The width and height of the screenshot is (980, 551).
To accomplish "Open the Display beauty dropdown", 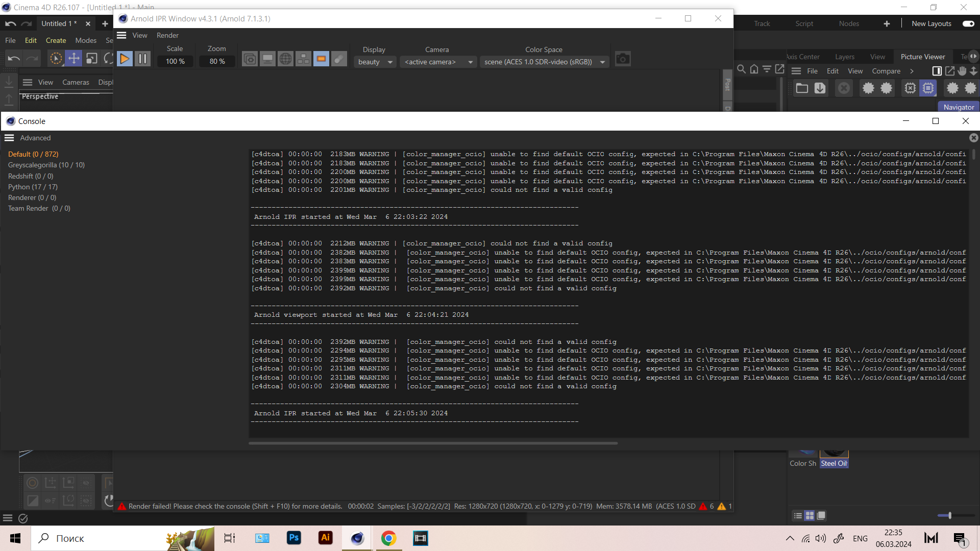I will click(375, 62).
